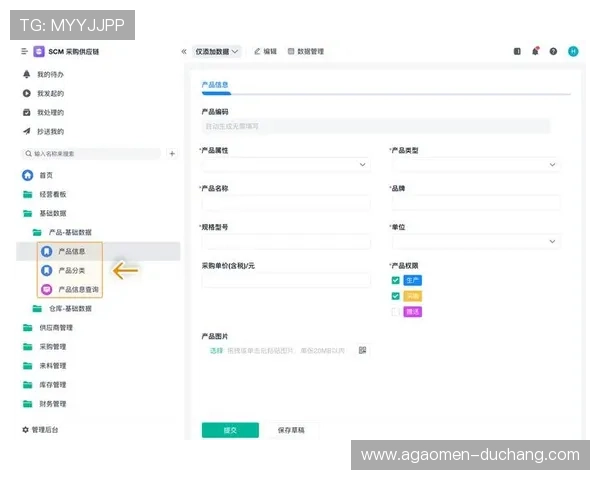Click the double-chevron collapse panel icon
The image size is (600, 480).
tap(184, 51)
